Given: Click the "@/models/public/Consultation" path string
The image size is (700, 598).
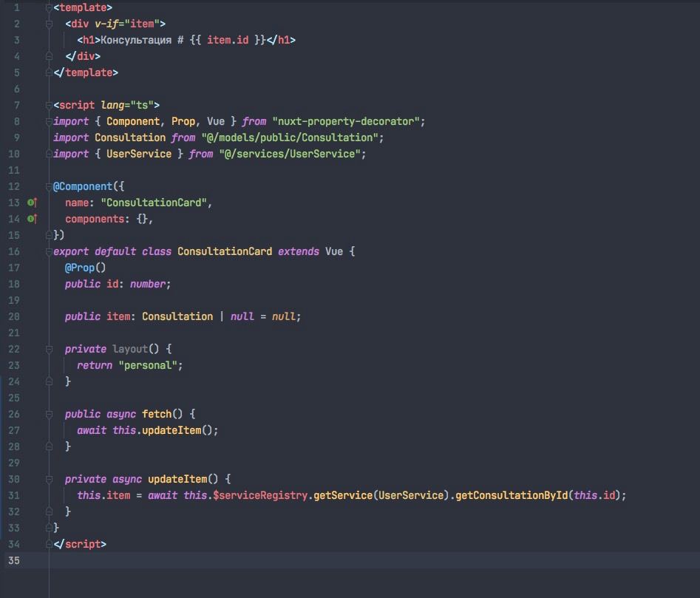Looking at the screenshot, I should point(290,137).
